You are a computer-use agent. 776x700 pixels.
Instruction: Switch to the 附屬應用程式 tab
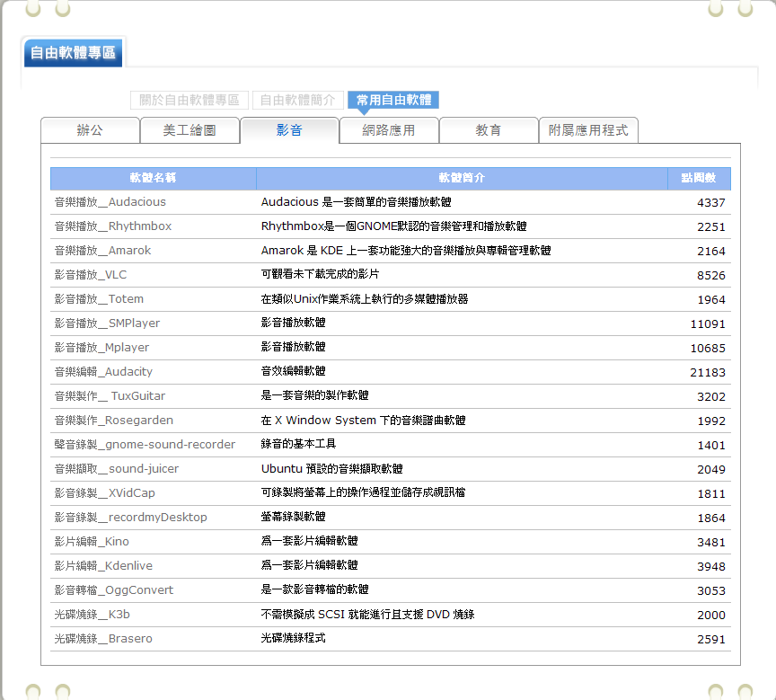[588, 130]
